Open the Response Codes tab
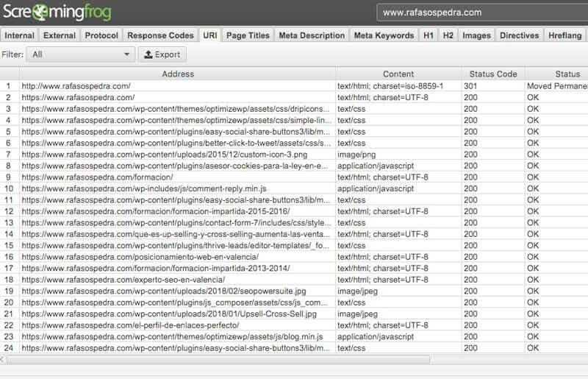The image size is (588, 379). click(x=160, y=35)
